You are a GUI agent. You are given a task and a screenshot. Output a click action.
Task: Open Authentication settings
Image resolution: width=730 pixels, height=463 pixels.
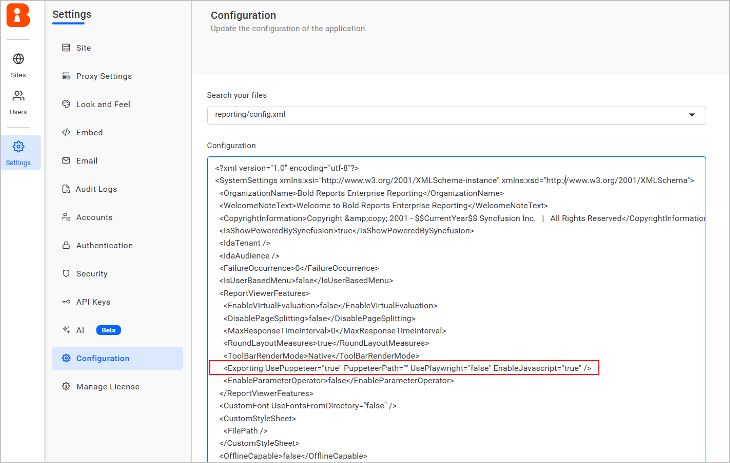tap(104, 245)
